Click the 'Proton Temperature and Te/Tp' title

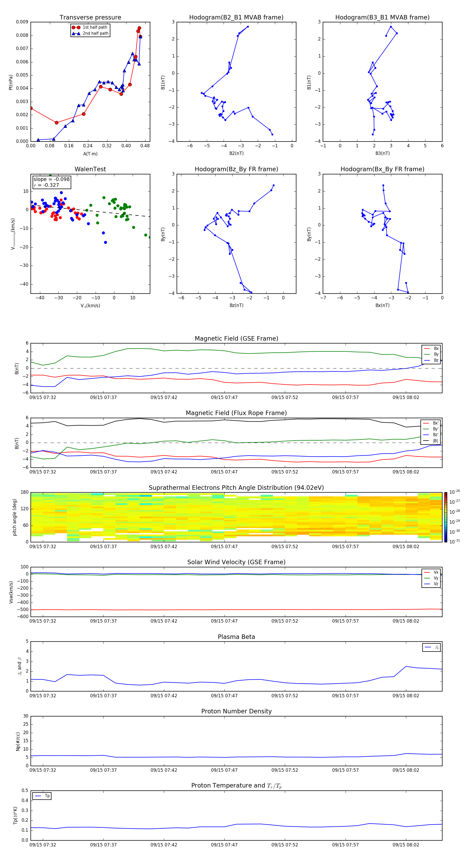click(x=236, y=786)
